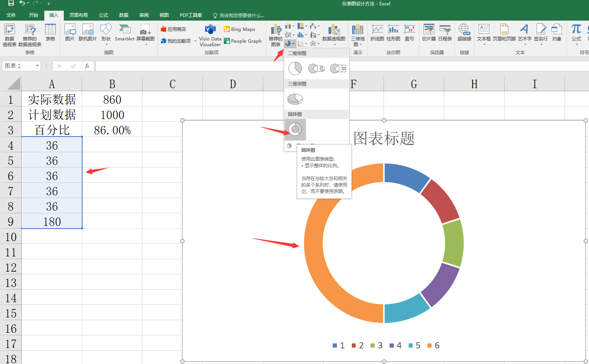The image size is (589, 364).
Task: Select the bar of pie chart
Action: [338, 69]
